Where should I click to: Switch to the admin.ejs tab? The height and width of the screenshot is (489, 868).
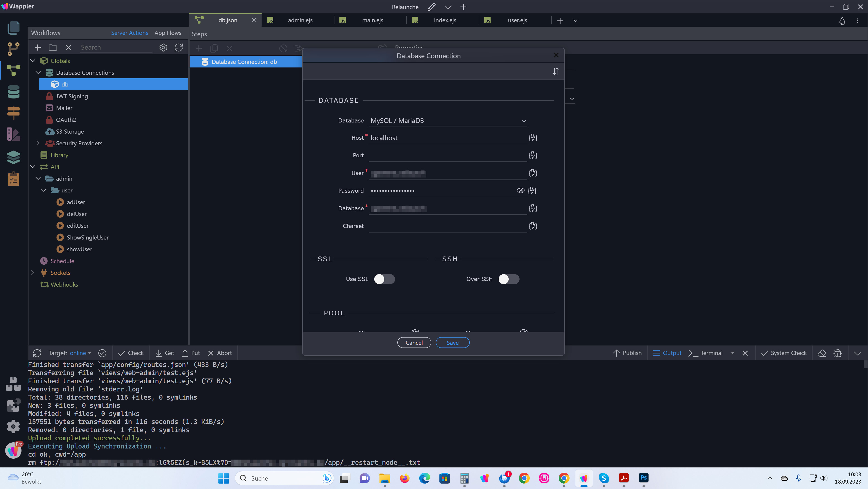(x=300, y=20)
